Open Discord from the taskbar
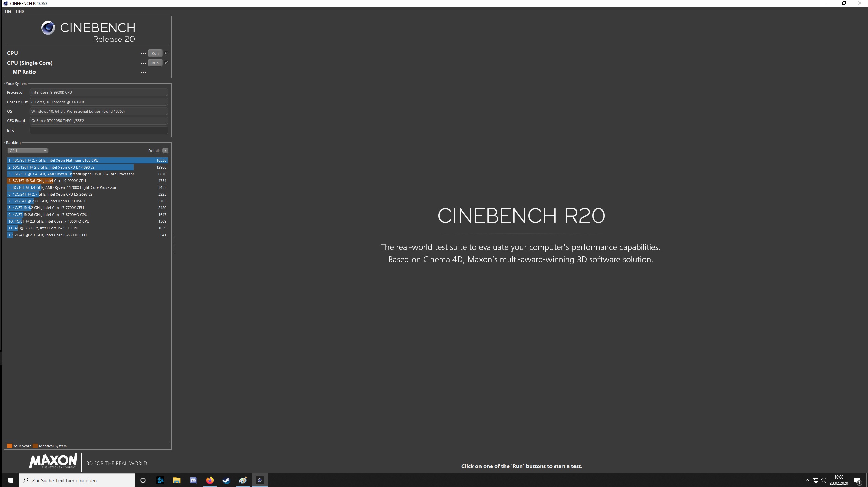Screen dimensions: 868x487 (x=193, y=480)
